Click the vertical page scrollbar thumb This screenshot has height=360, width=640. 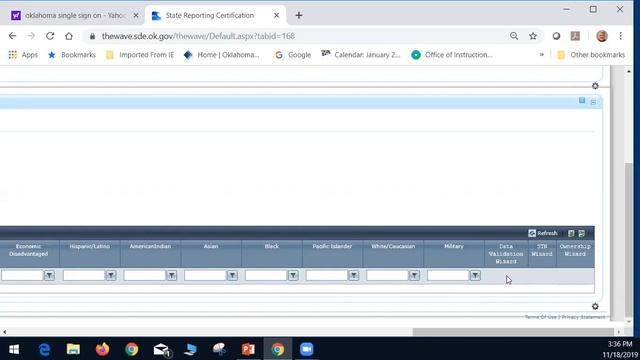coord(629,239)
